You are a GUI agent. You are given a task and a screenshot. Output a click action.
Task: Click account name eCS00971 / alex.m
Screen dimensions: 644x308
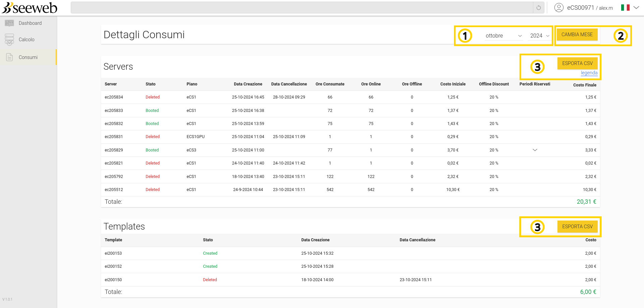pyautogui.click(x=590, y=8)
